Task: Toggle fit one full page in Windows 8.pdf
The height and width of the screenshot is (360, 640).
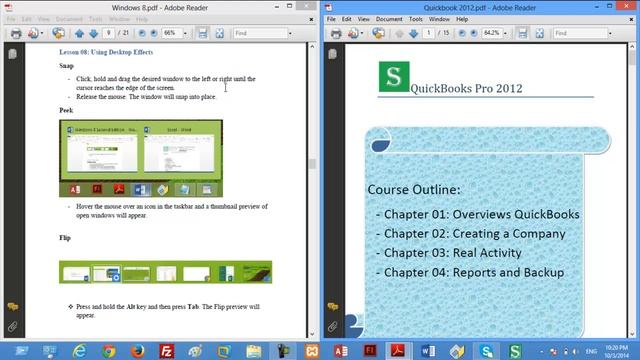Action: (220, 33)
